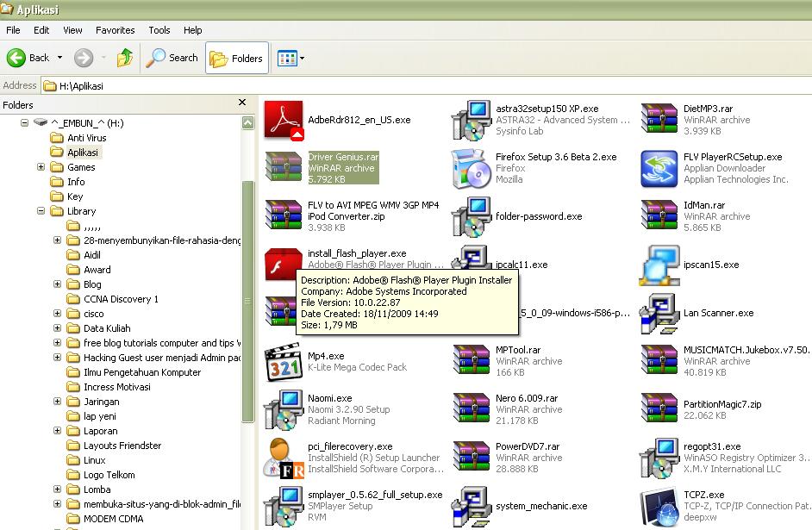
Task: Click the Search button
Action: click(x=172, y=58)
